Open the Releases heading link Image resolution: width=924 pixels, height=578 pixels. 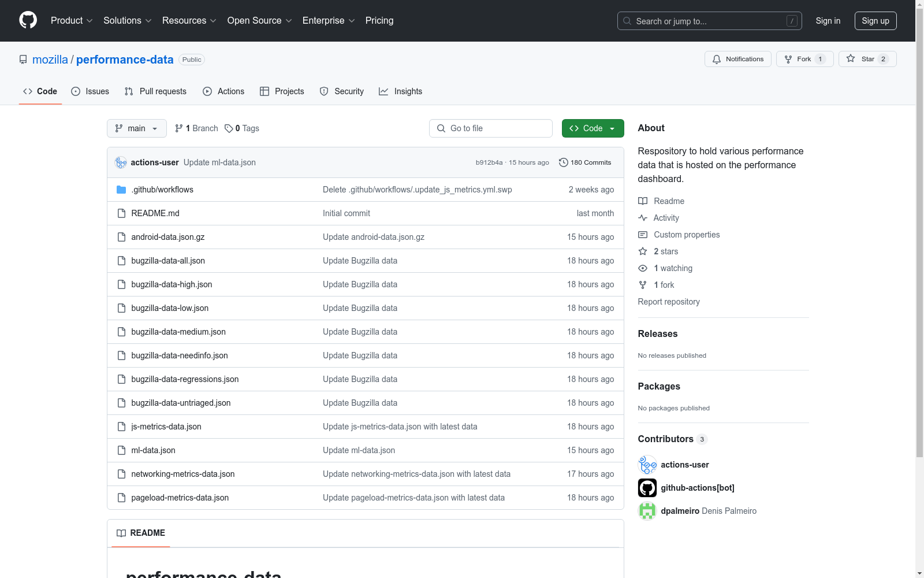(x=658, y=334)
